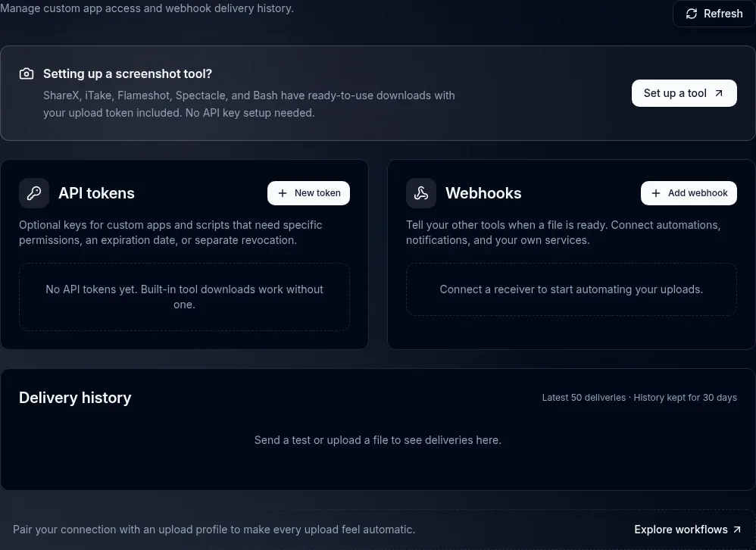Screen dimensions: 756x550
Task: Click the Delivery history heading
Action: click(x=75, y=398)
